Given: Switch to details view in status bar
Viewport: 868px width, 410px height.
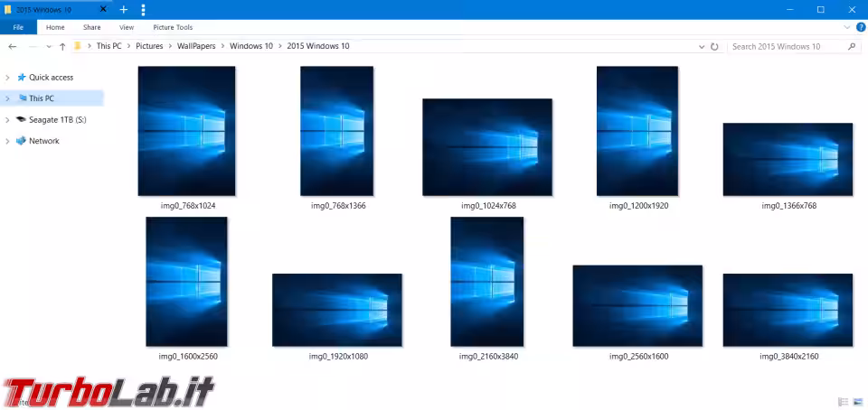Looking at the screenshot, I should [x=843, y=402].
